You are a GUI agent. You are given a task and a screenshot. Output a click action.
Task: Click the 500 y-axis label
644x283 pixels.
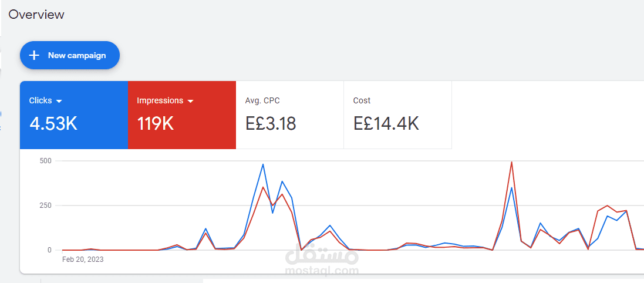pyautogui.click(x=46, y=160)
